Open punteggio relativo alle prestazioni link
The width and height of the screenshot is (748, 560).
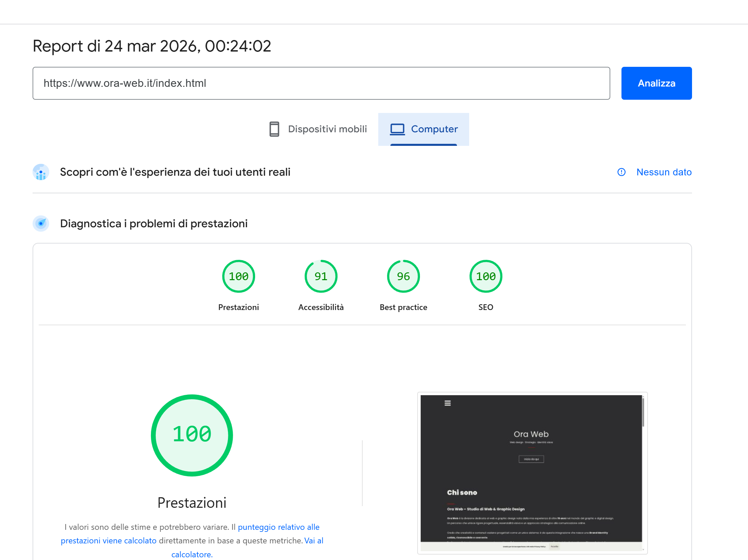[278, 527]
